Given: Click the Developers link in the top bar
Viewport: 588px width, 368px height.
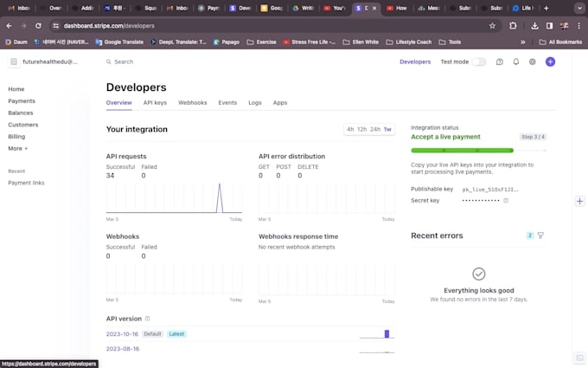Looking at the screenshot, I should [x=415, y=62].
